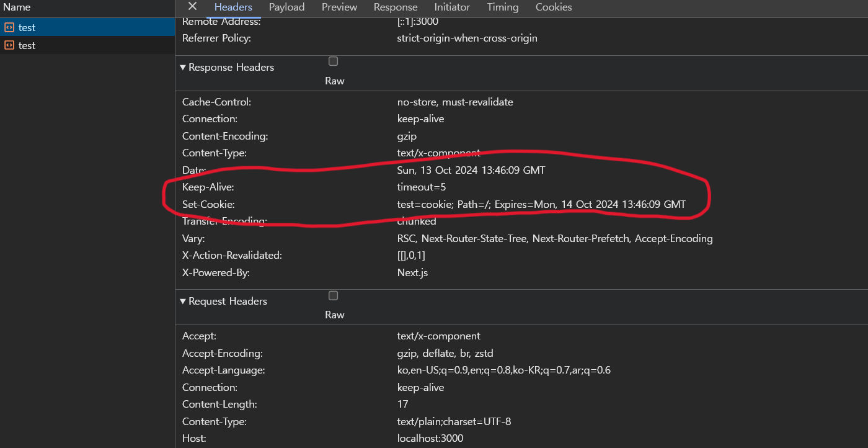Enable Raw view for Response Headers
The image size is (868, 448).
[333, 61]
